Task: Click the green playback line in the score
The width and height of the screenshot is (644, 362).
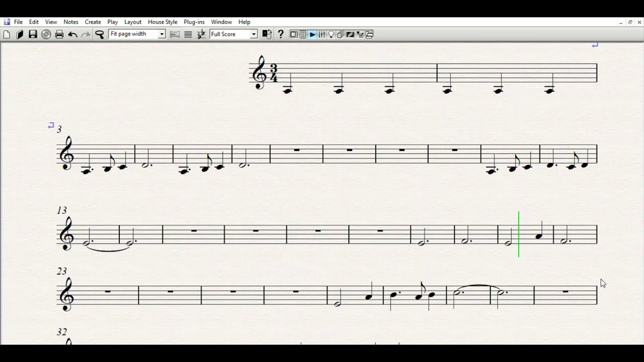Action: point(519,234)
